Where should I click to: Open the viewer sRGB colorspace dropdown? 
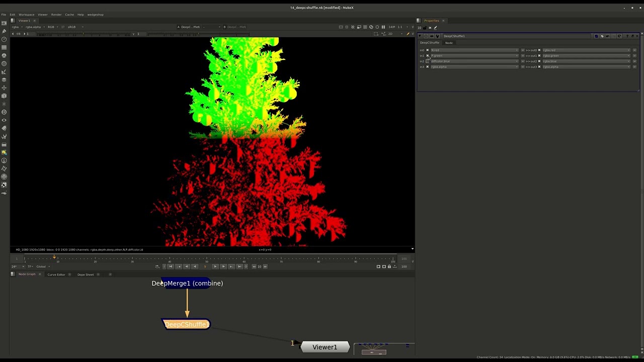75,27
